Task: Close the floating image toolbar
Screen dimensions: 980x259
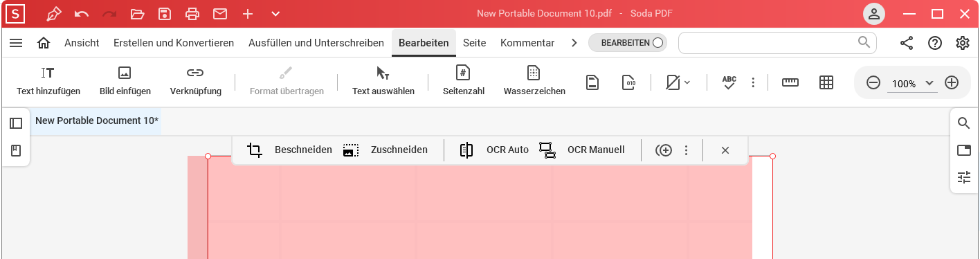Action: click(x=725, y=150)
